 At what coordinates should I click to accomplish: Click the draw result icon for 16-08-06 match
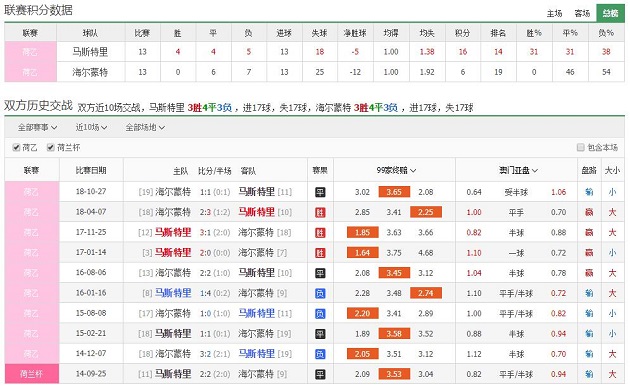click(x=320, y=273)
